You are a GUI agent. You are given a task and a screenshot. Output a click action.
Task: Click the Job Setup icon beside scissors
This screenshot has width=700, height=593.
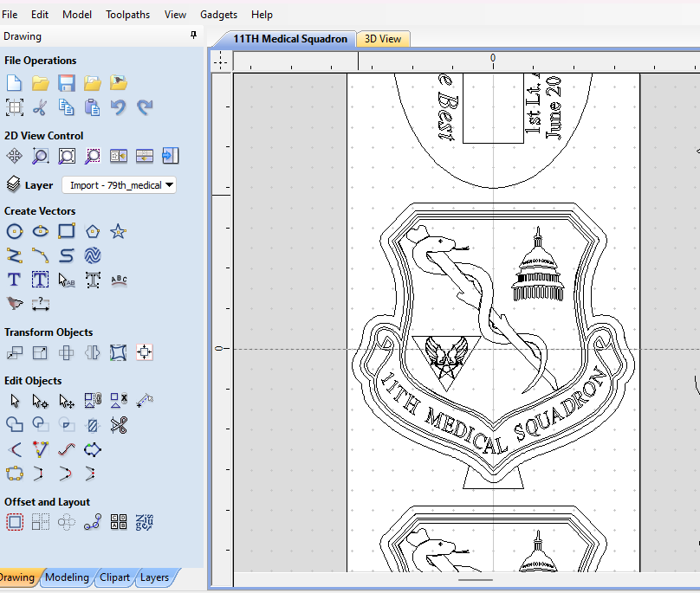click(14, 107)
